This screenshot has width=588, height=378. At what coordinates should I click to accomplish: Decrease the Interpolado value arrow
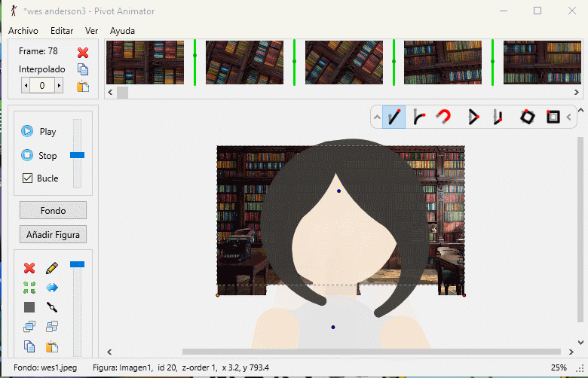click(x=26, y=85)
